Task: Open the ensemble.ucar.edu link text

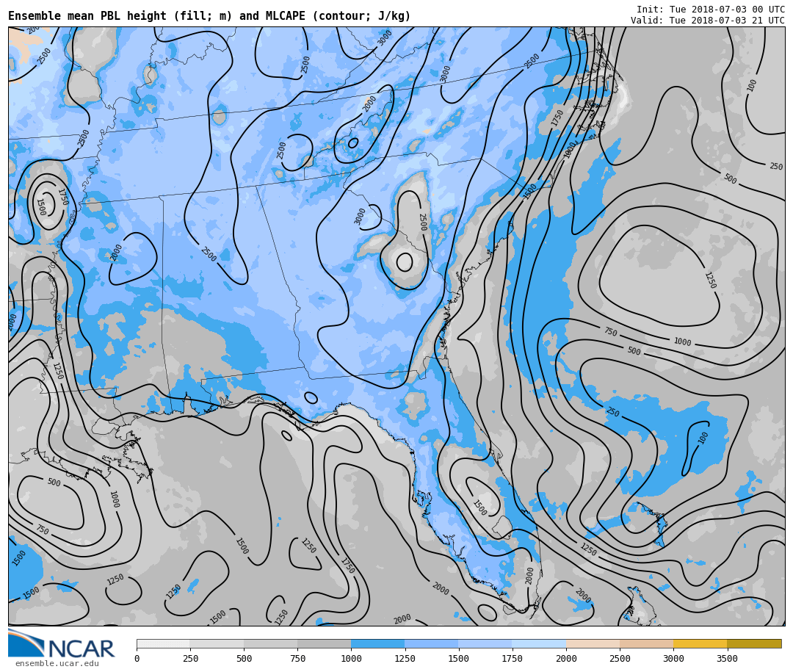Action: [x=57, y=664]
